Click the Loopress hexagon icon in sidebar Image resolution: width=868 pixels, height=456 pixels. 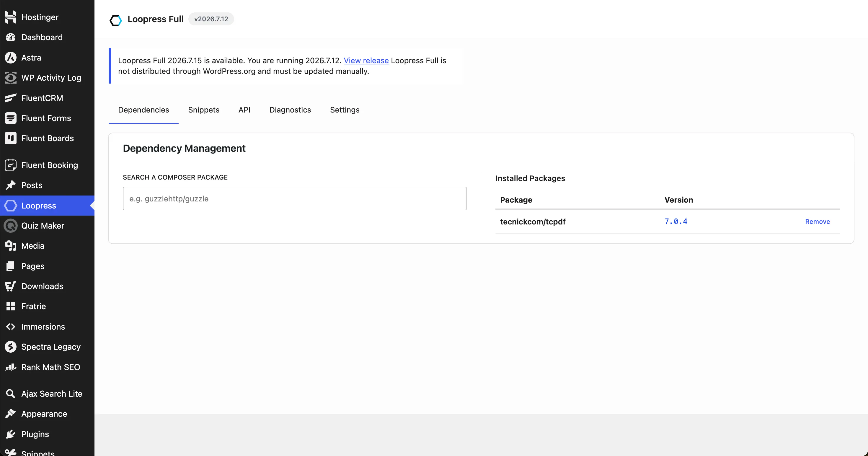tap(10, 206)
